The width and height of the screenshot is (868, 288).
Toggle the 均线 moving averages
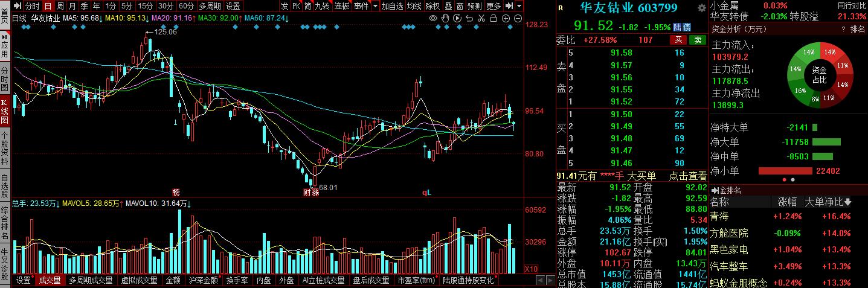414,6
